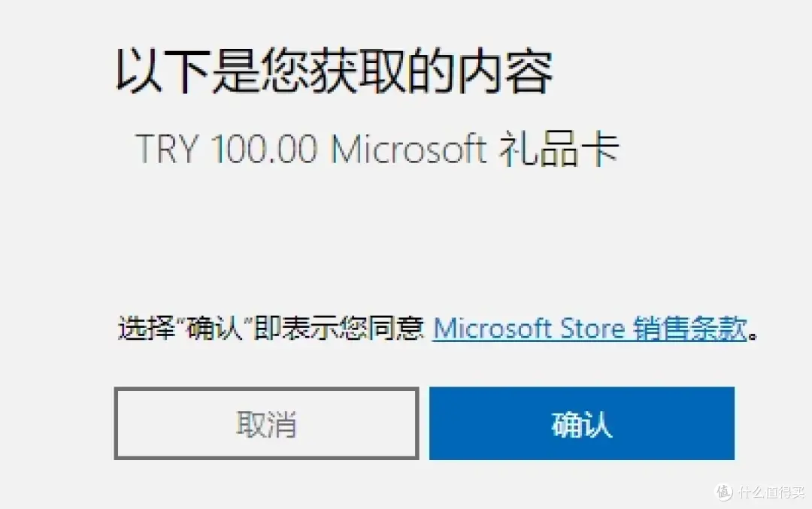Click the 确认 confirm button
This screenshot has height=509, width=812.
click(581, 423)
